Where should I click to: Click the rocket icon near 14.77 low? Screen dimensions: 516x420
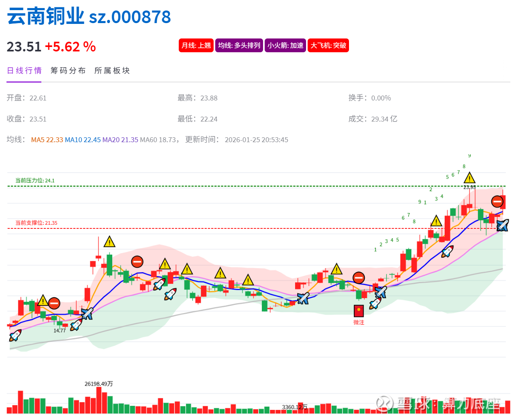click(x=76, y=325)
